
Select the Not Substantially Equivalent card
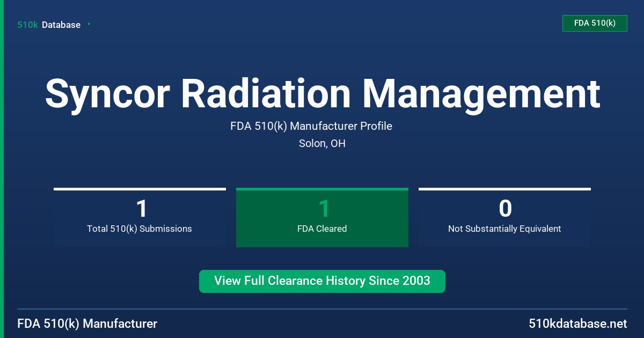504,217
